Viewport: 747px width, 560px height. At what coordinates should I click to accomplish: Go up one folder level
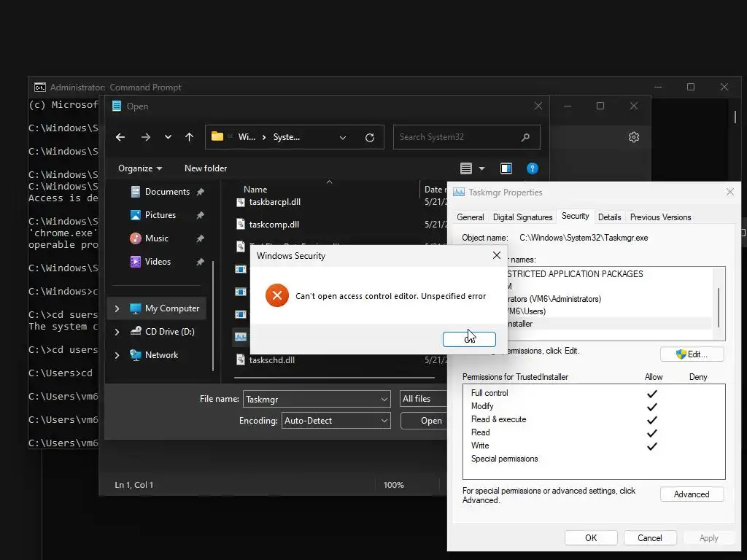[x=189, y=137]
